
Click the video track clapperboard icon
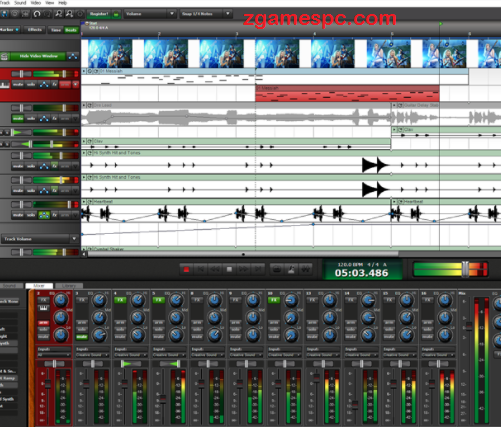pos(4,56)
